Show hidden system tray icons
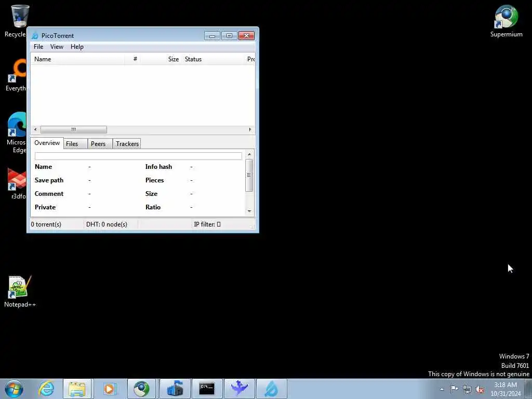This screenshot has width=532, height=399. pyautogui.click(x=442, y=390)
